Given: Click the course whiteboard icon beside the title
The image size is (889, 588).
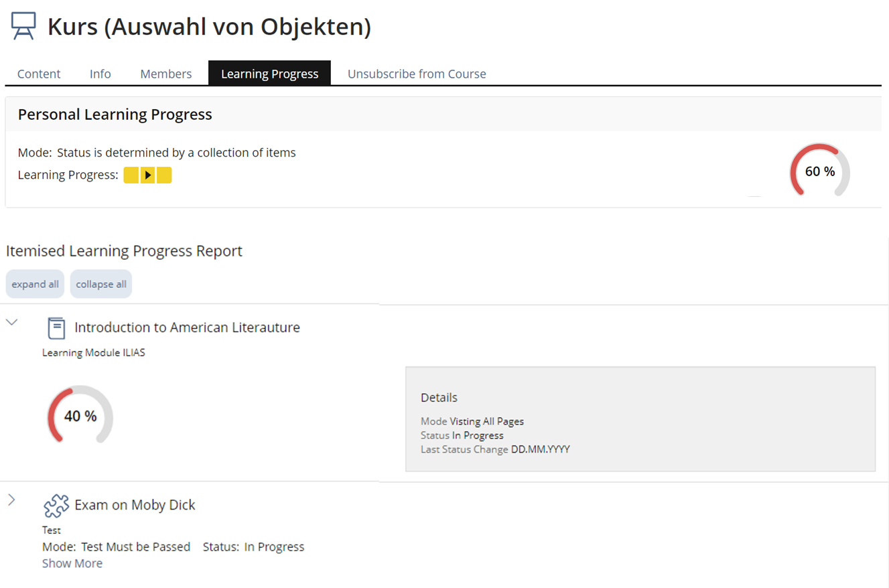Looking at the screenshot, I should (23, 26).
